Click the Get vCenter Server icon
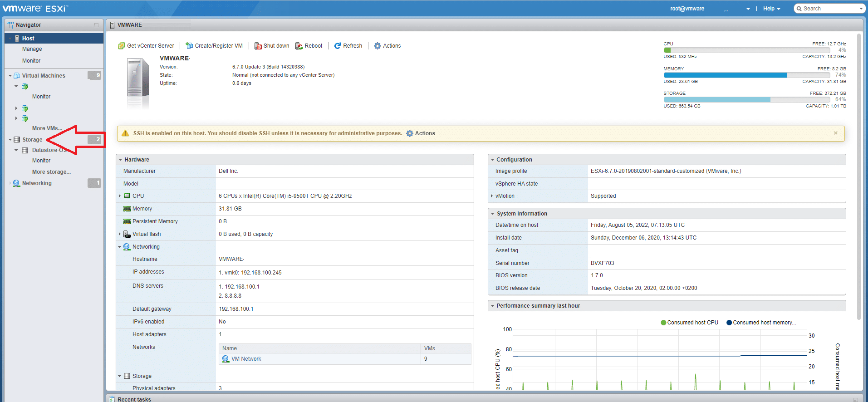The image size is (868, 402). (121, 46)
